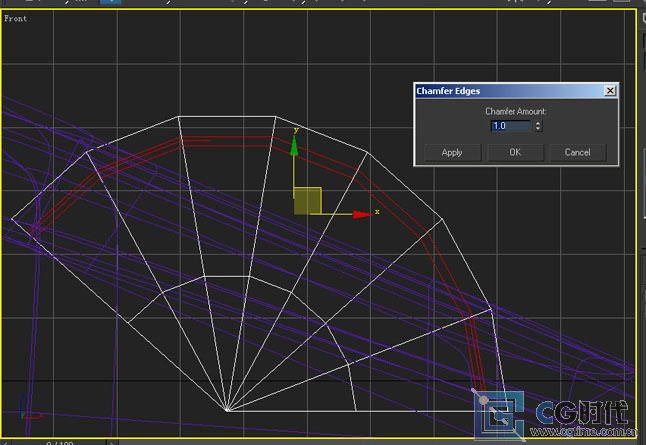Click the Apply button in Chamfer Edges
The width and height of the screenshot is (646, 445).
pos(452,152)
